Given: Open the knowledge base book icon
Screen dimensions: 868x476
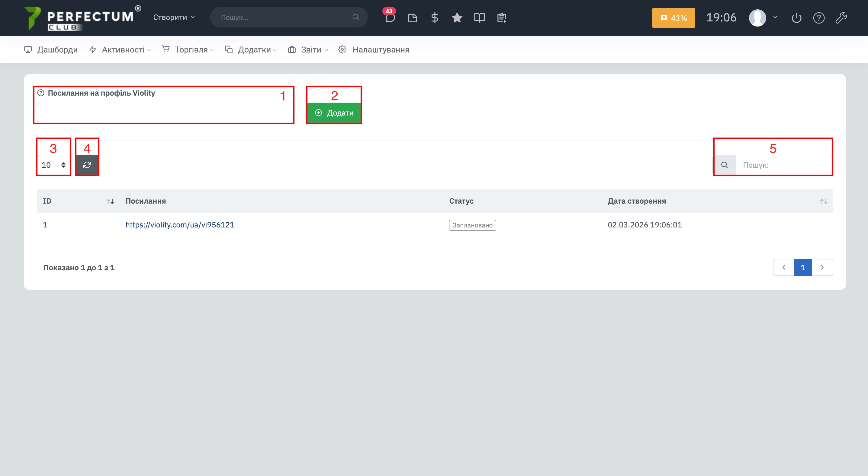Looking at the screenshot, I should click(479, 17).
